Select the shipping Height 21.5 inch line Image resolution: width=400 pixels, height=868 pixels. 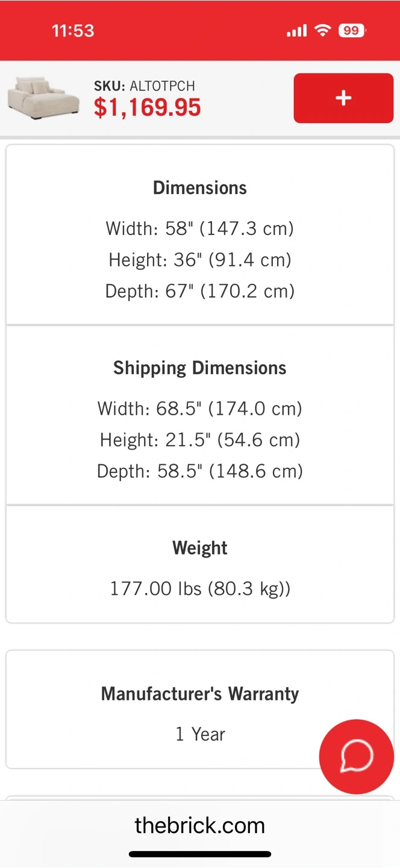coord(200,439)
